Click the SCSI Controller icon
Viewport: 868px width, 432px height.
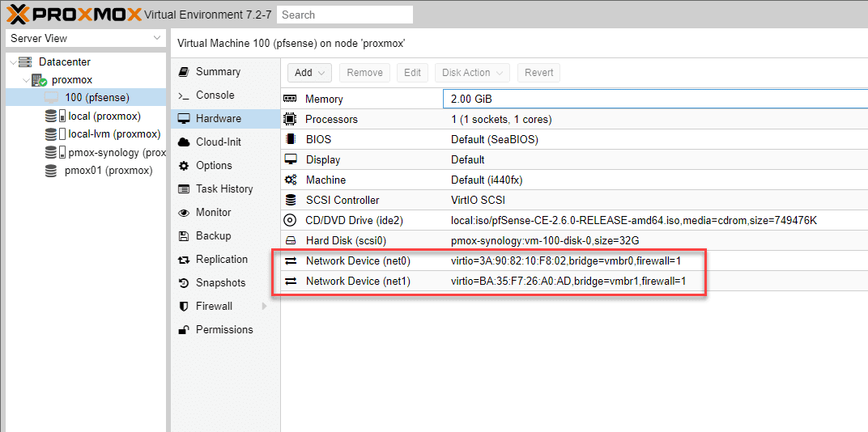pos(290,200)
